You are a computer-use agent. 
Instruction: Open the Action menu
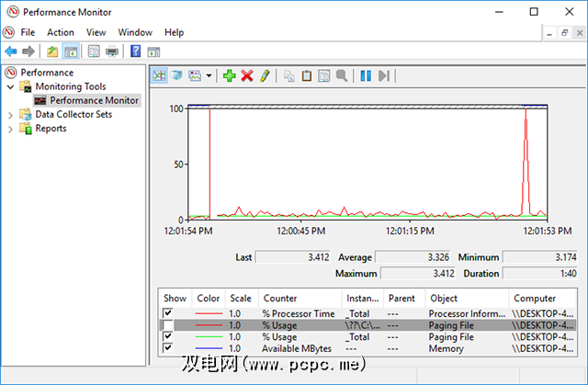[61, 32]
